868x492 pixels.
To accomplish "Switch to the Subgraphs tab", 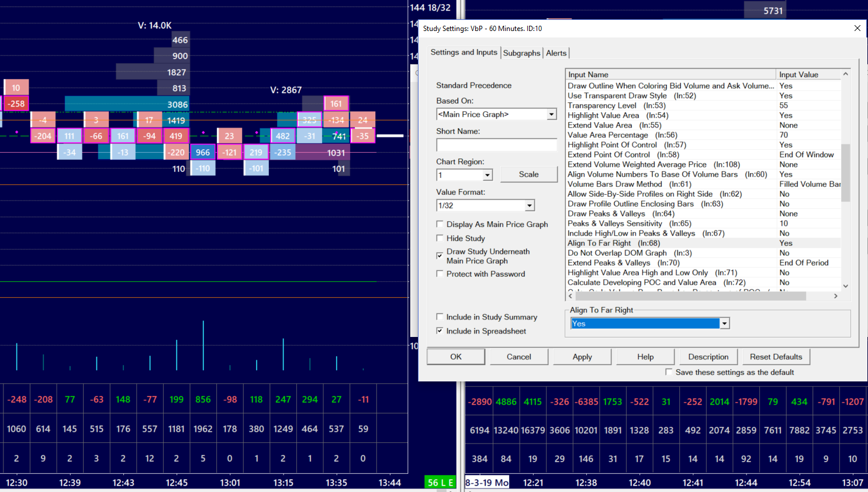I will point(521,53).
